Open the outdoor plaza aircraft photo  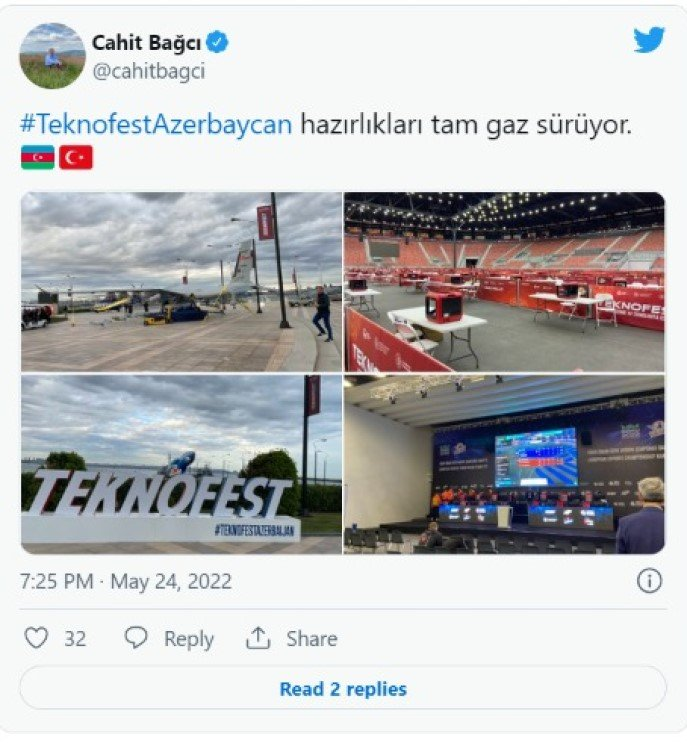pyautogui.click(x=181, y=281)
